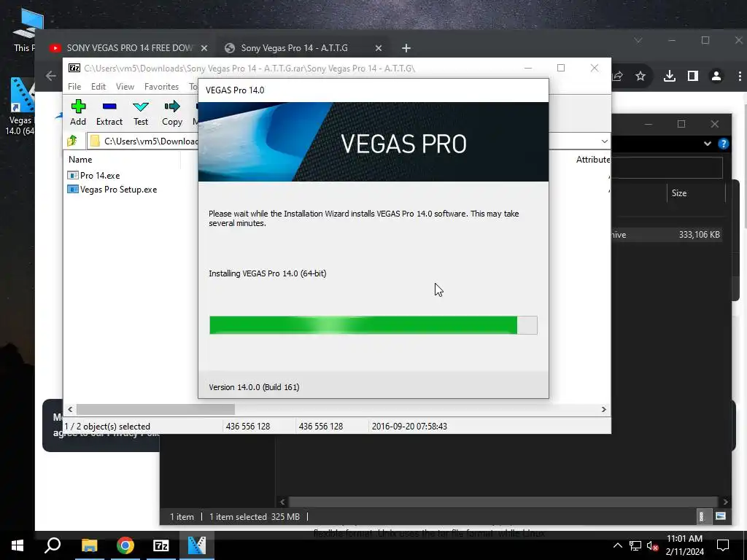Open the Edit menu in 7-Zip

click(x=98, y=87)
